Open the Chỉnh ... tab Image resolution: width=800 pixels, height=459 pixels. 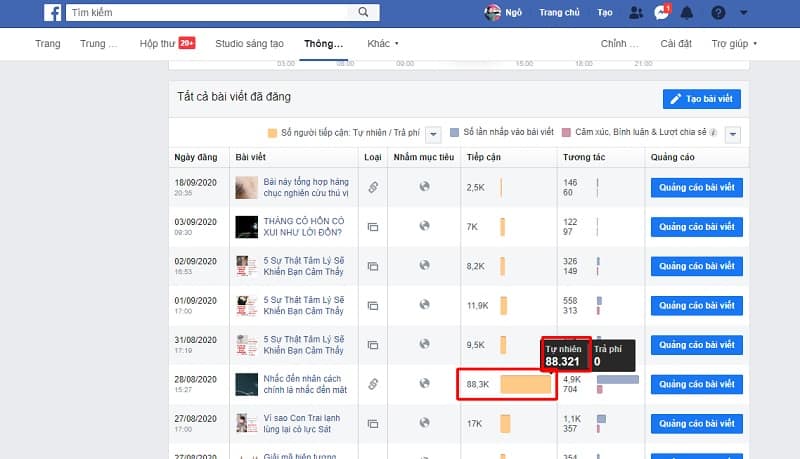(619, 44)
